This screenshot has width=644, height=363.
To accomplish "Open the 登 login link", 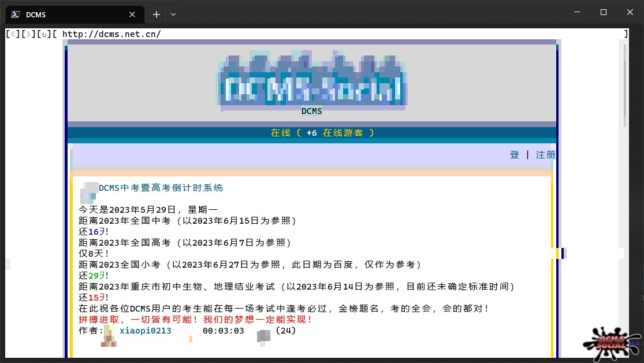I will 515,155.
